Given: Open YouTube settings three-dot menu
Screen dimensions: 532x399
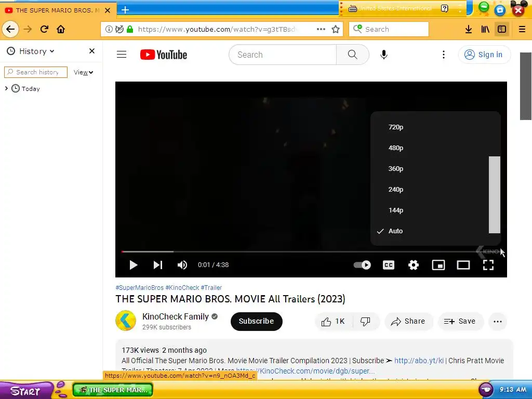Looking at the screenshot, I should 444,54.
